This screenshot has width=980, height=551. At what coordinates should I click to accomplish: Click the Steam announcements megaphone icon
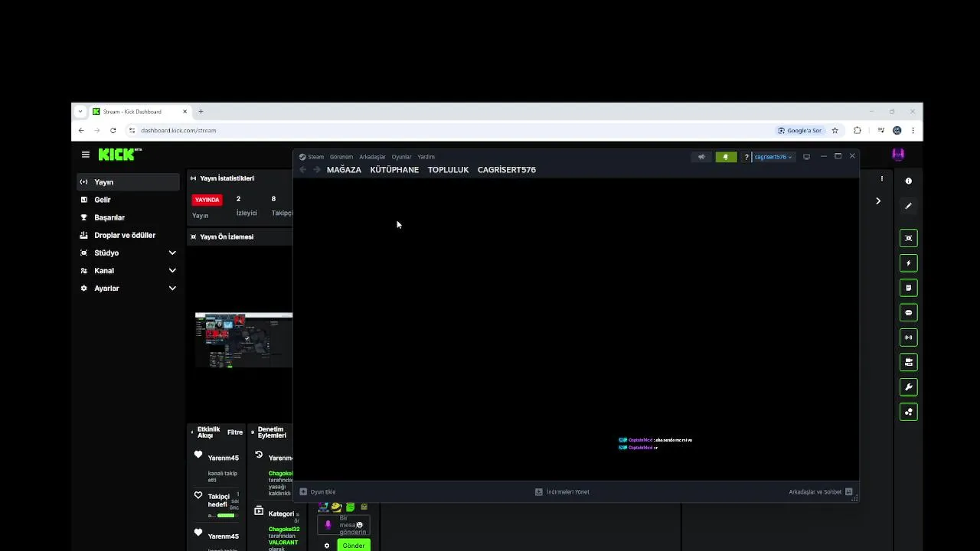pyautogui.click(x=701, y=157)
